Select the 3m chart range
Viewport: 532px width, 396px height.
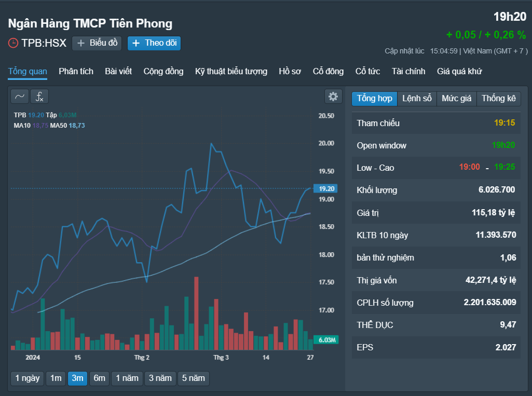(x=78, y=378)
